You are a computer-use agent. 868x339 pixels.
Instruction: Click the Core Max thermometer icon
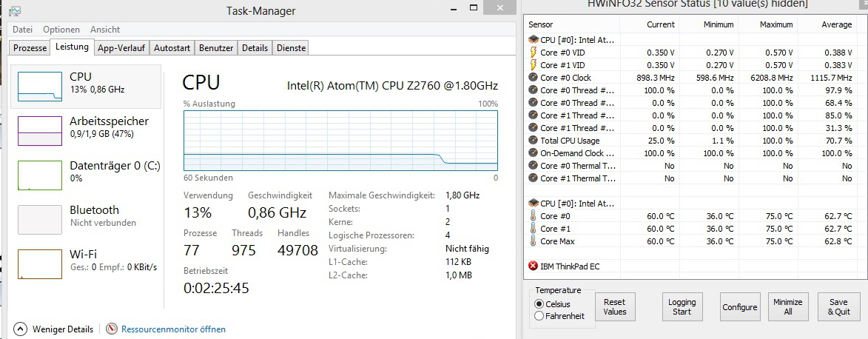tap(533, 241)
